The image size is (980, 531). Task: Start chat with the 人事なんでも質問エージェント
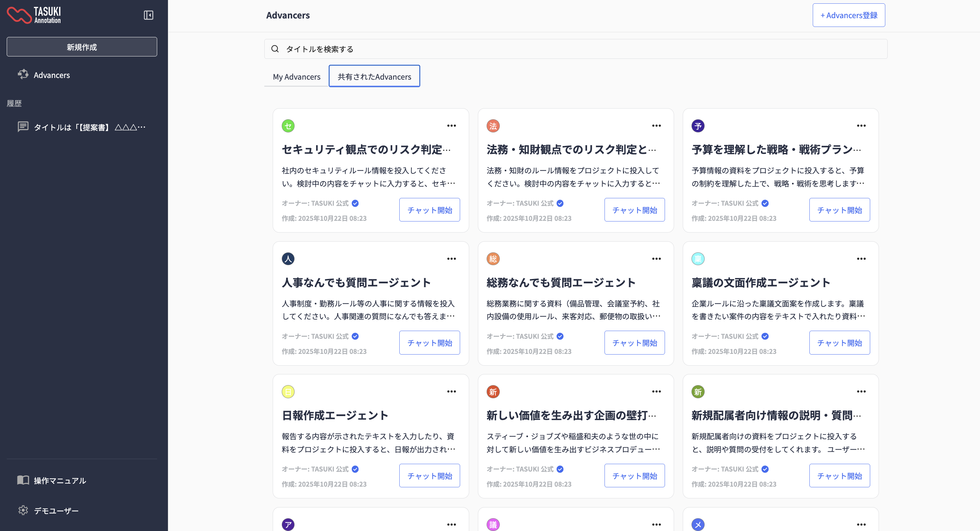430,342
